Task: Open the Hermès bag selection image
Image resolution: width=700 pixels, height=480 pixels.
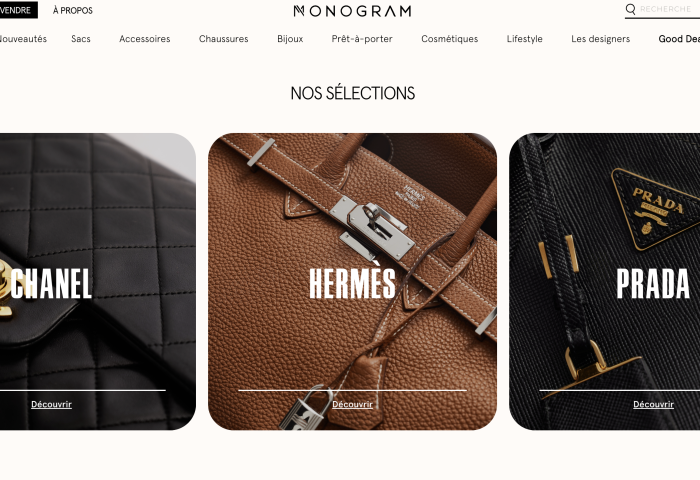Action: click(x=352, y=281)
